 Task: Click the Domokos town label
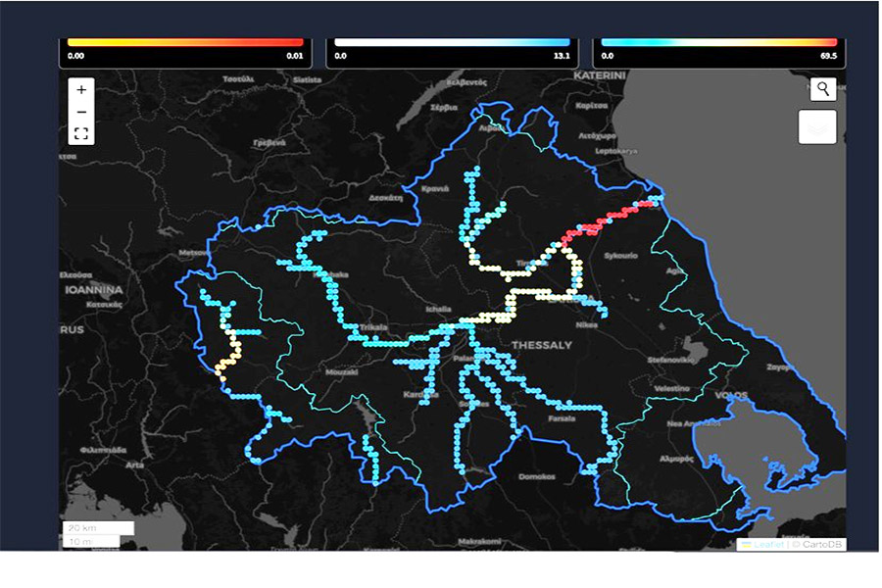tap(537, 477)
